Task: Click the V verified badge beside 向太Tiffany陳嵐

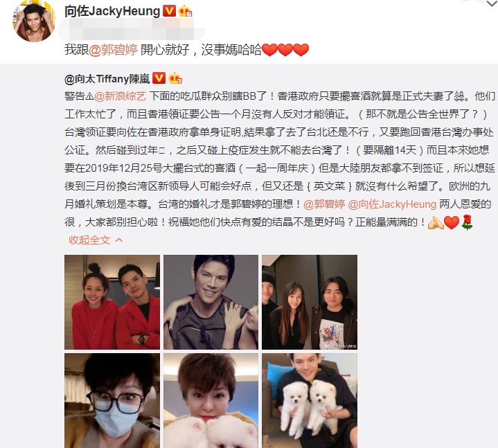Action: point(159,78)
